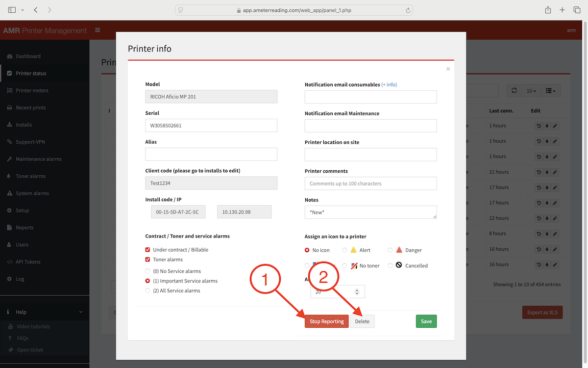Screen dimensions: 588x368
Task: Go to Toner alarms menu item
Action: [30, 176]
